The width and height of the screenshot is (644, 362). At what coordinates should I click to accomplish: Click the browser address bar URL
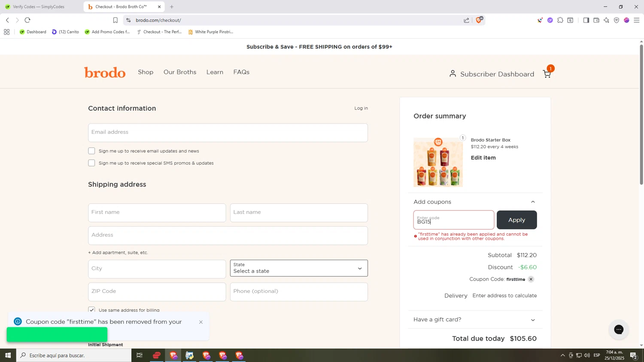[x=158, y=20]
